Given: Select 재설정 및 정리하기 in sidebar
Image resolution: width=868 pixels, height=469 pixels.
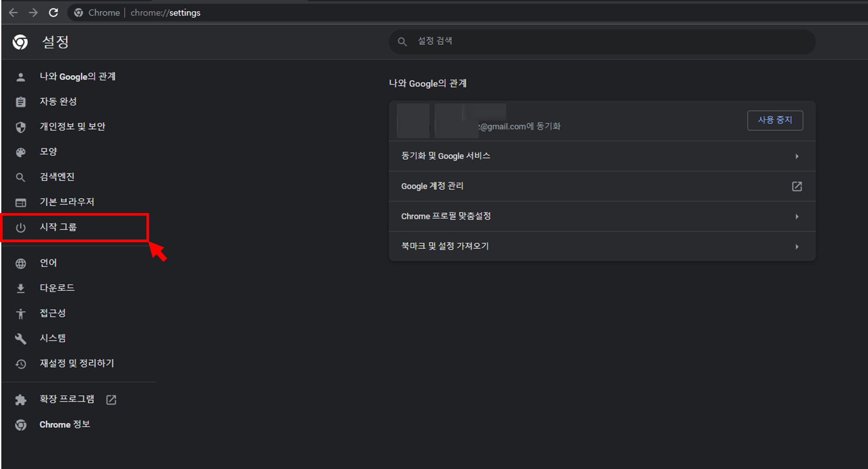Looking at the screenshot, I should [78, 364].
